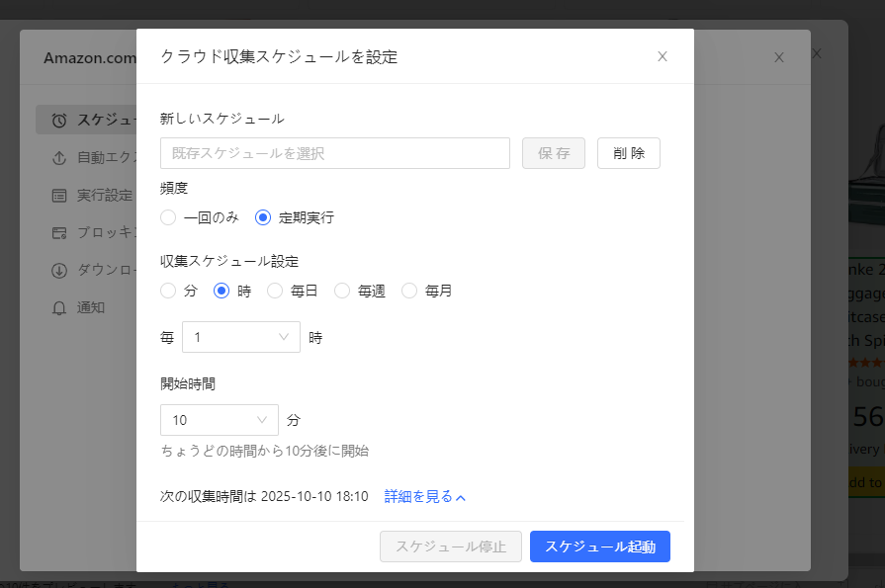Click the ブロック browser icon in sidebar
885x588 pixels.
[x=59, y=233]
